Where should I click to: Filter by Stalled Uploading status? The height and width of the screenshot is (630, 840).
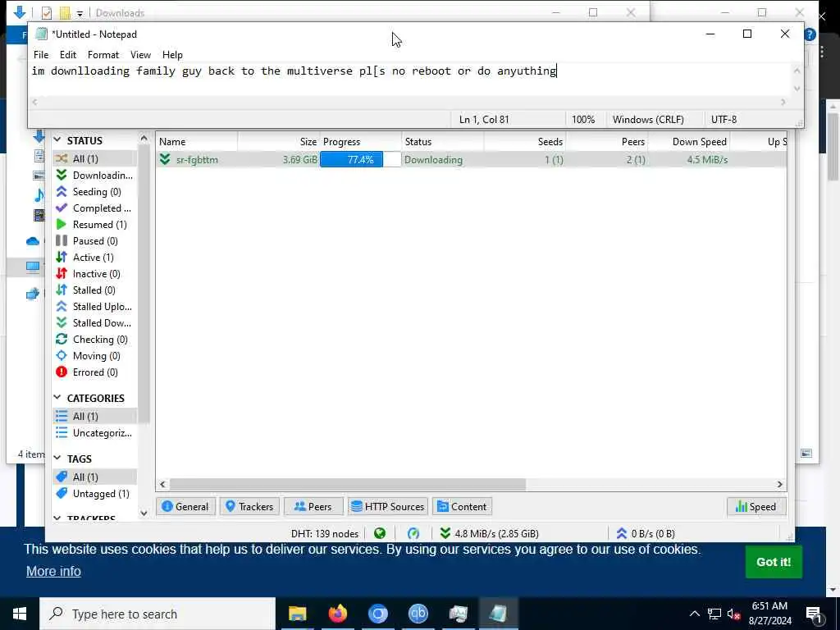95,307
